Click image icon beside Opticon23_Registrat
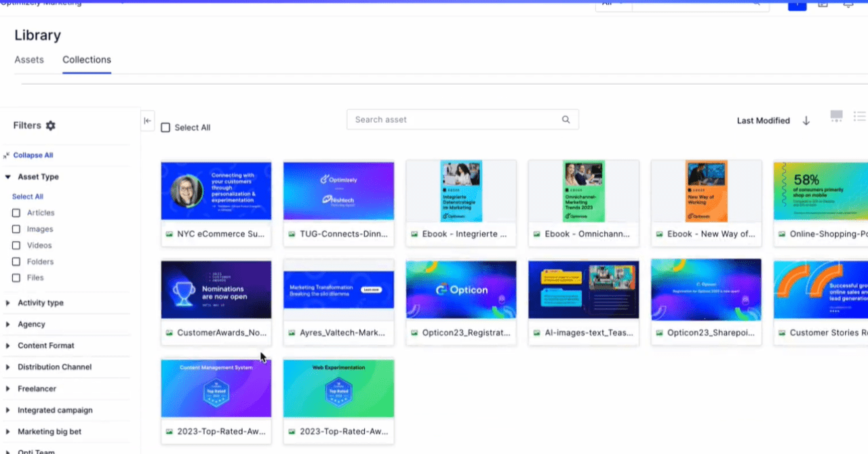 click(x=415, y=333)
